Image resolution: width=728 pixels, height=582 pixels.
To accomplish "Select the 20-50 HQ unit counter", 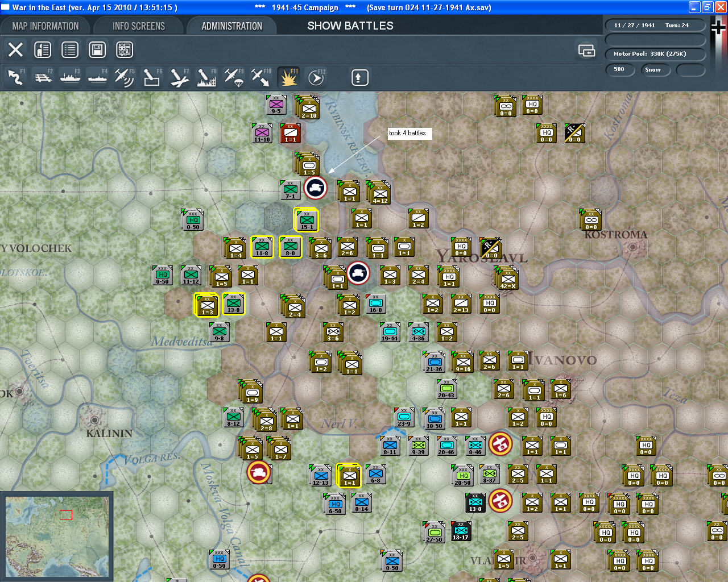I will click(x=462, y=476).
